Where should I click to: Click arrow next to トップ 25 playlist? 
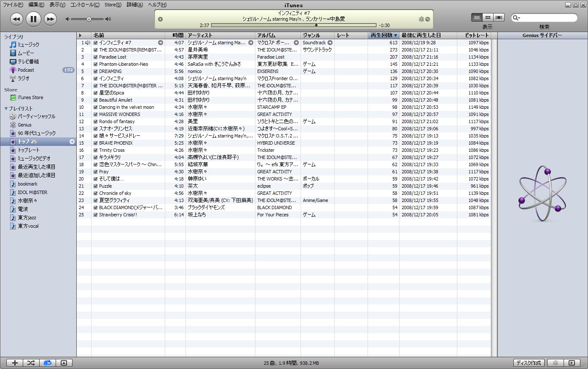(72, 142)
